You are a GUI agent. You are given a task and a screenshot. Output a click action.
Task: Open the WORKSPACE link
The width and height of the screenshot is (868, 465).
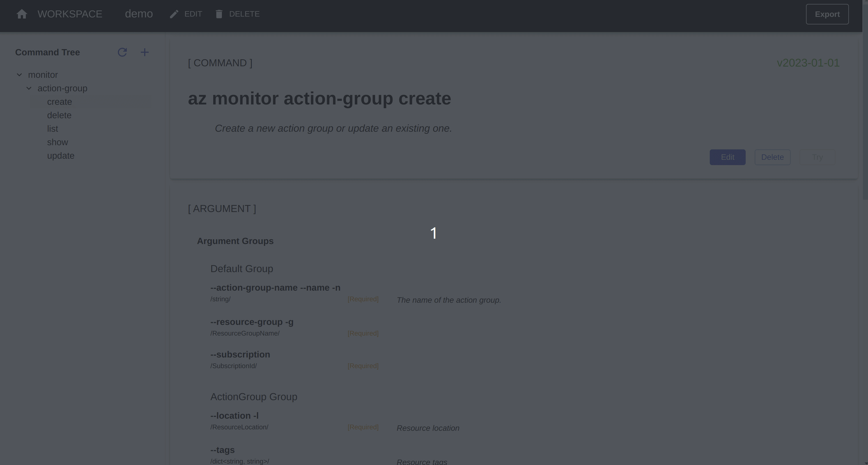coord(70,14)
